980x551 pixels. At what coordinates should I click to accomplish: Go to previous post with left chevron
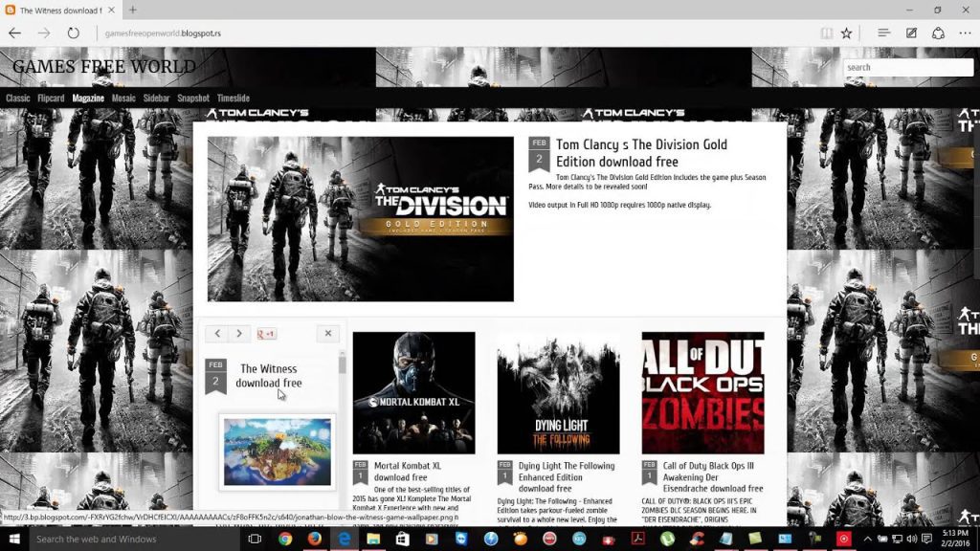pyautogui.click(x=217, y=334)
